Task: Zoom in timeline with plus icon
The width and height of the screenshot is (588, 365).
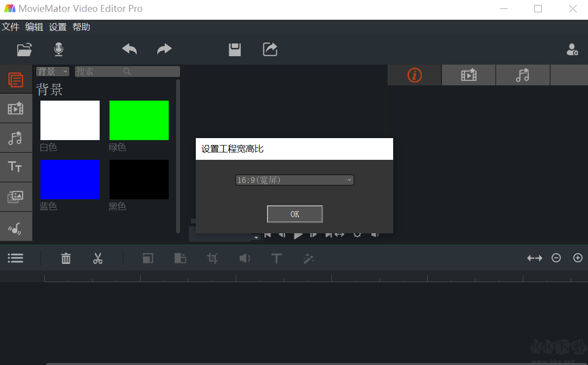Action: click(578, 258)
